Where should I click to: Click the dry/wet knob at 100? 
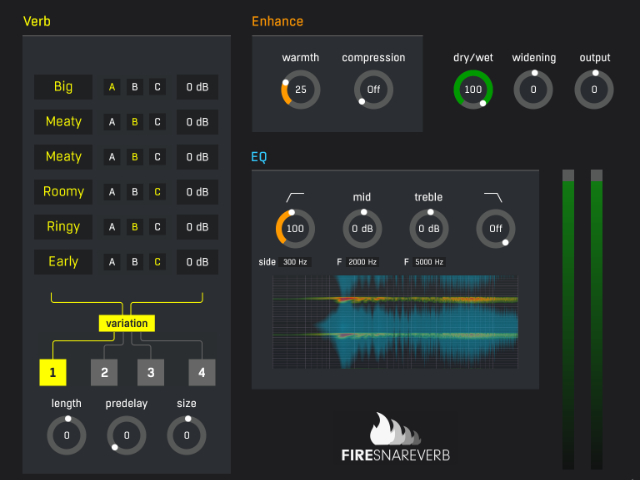pos(473,89)
